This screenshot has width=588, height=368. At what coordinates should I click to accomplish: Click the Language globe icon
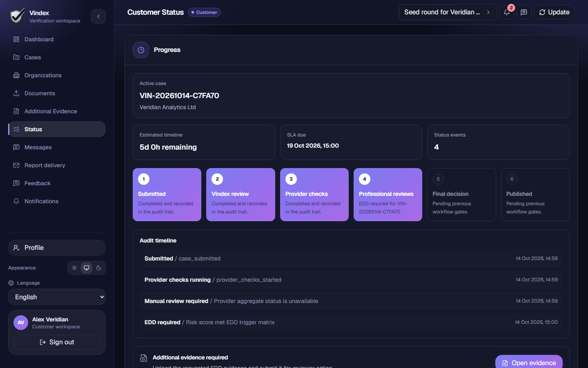(x=11, y=283)
